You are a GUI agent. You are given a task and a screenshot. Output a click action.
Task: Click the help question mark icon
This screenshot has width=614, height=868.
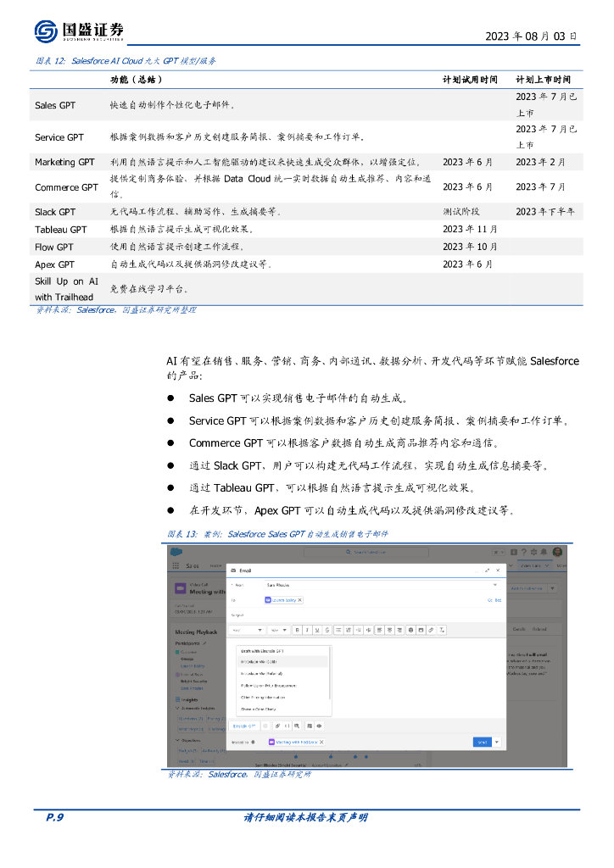click(x=523, y=552)
